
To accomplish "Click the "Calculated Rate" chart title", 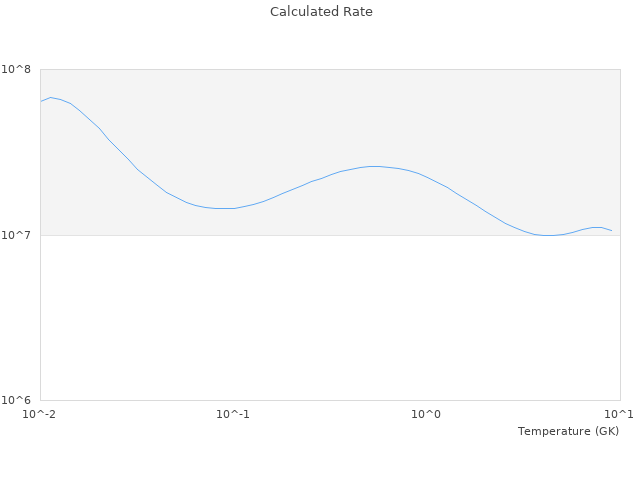I will tap(321, 12).
